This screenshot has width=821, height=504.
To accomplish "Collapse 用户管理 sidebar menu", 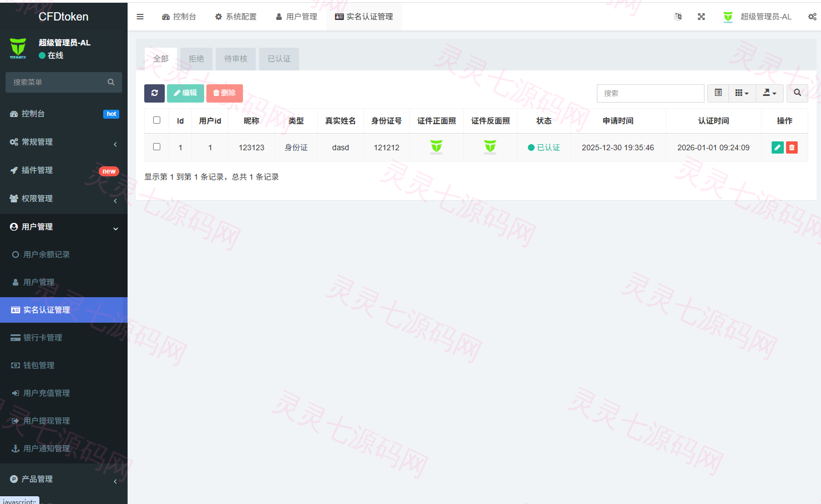I will click(x=64, y=227).
